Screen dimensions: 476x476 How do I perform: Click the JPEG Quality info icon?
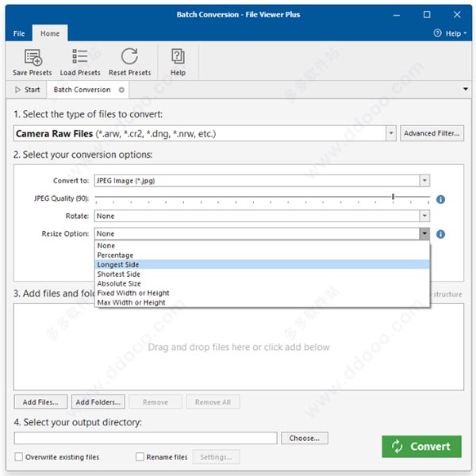pos(440,199)
